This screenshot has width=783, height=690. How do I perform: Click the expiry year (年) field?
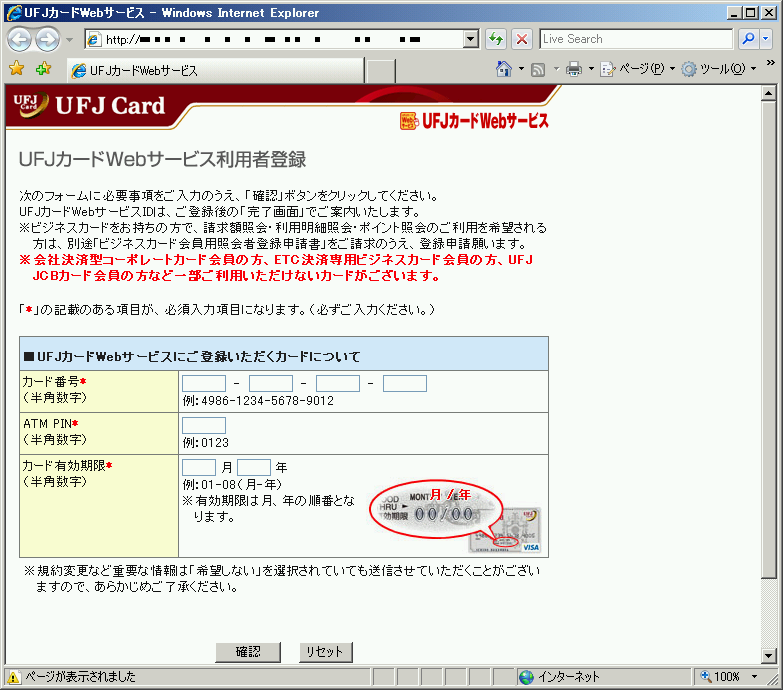click(254, 467)
